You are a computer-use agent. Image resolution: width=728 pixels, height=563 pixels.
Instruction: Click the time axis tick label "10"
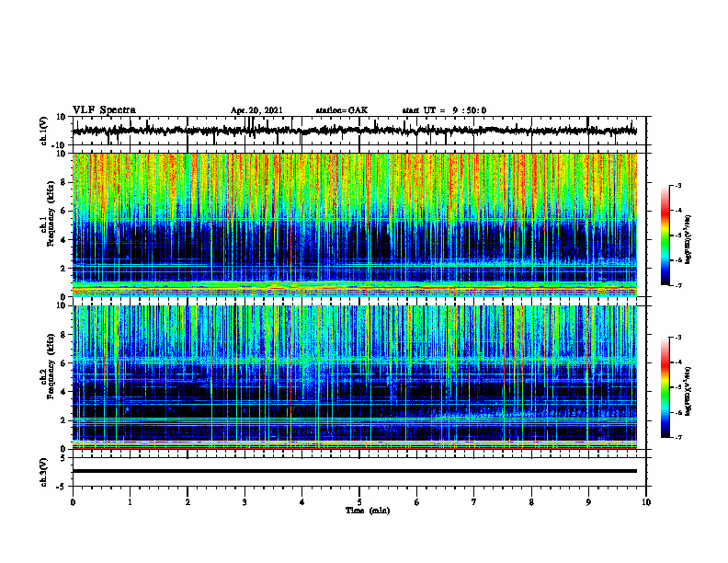click(646, 502)
